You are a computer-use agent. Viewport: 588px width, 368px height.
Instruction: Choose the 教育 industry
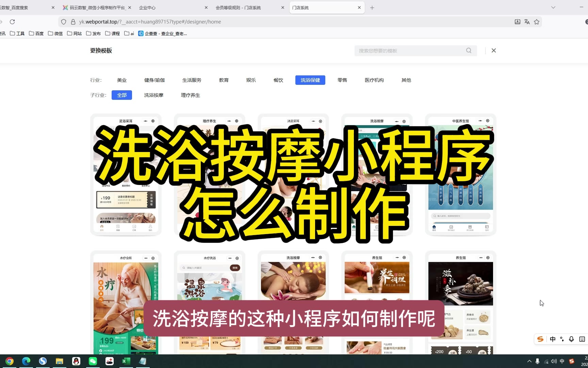click(x=224, y=80)
